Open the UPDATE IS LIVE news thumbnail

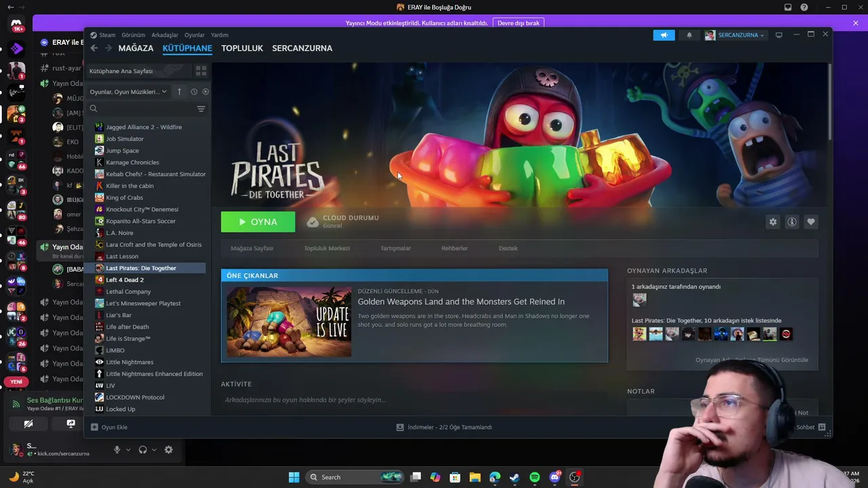pos(289,321)
